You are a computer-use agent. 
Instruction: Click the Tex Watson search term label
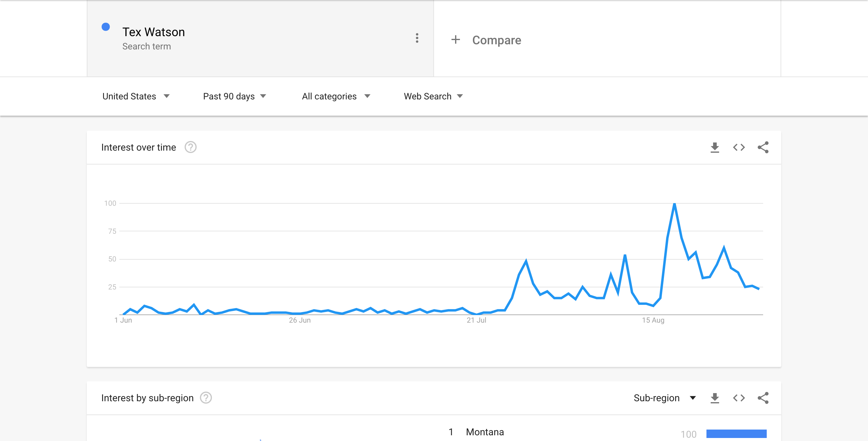pos(155,33)
